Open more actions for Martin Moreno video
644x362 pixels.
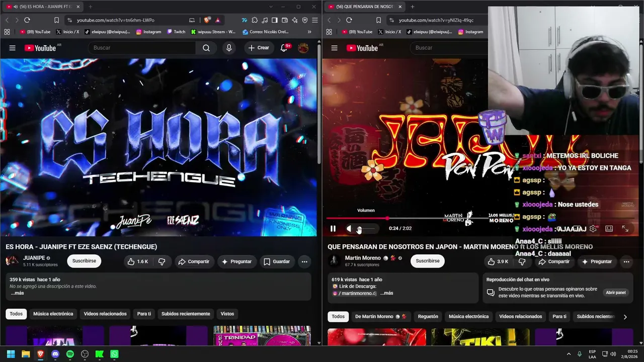tap(626, 261)
